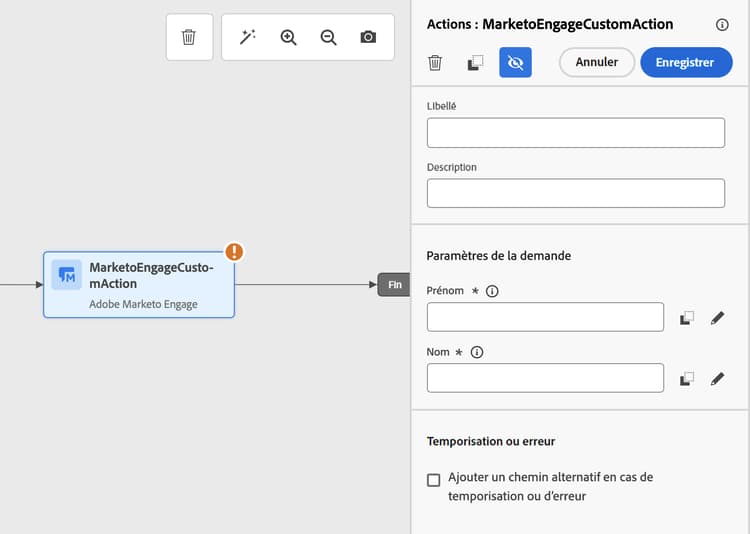750x534 pixels.
Task: Click the Libellé text field
Action: click(x=575, y=133)
